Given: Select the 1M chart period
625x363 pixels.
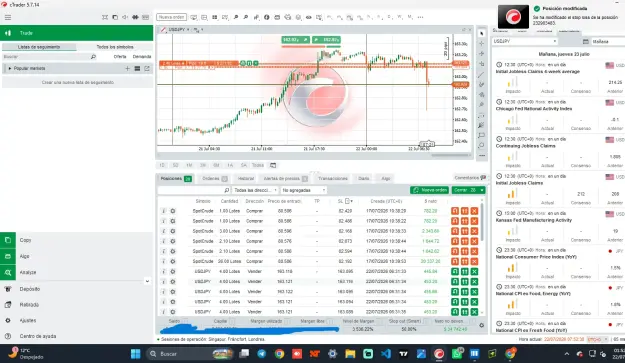Looking at the screenshot, I should coord(189,165).
